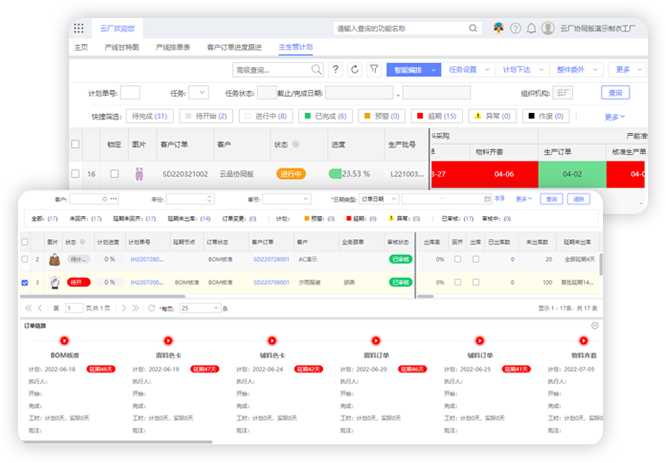Open the notification bell in header
666x463 pixels.
pyautogui.click(x=530, y=29)
